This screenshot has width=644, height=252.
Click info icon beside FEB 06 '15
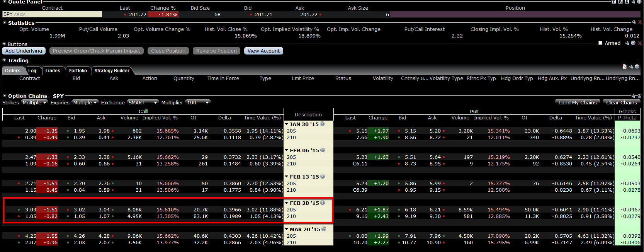[x=323, y=150]
